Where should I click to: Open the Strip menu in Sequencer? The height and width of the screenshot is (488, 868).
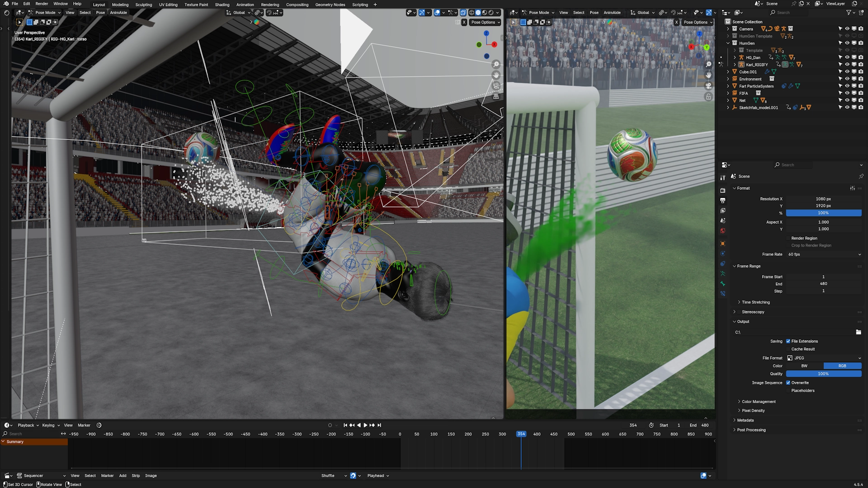click(x=136, y=476)
